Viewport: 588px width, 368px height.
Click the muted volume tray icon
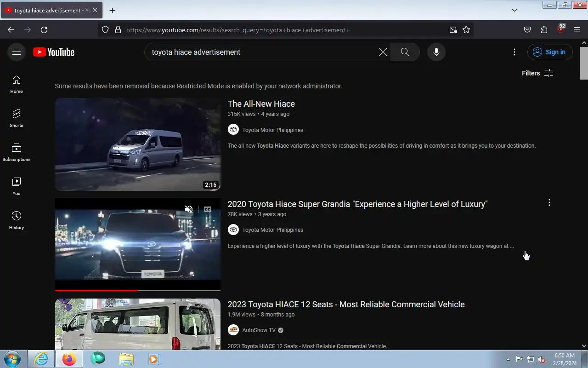click(542, 359)
